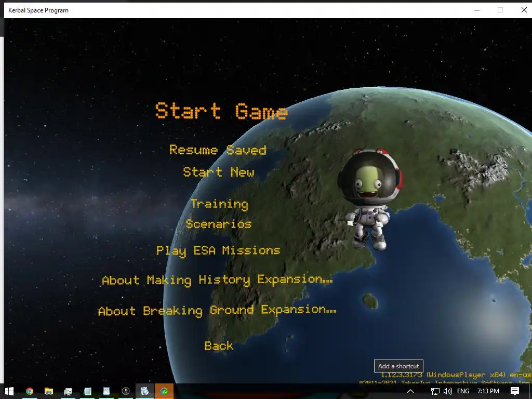Switch to the Notepad taskbar icon
Viewport: 532px width, 399px height.
[87, 391]
